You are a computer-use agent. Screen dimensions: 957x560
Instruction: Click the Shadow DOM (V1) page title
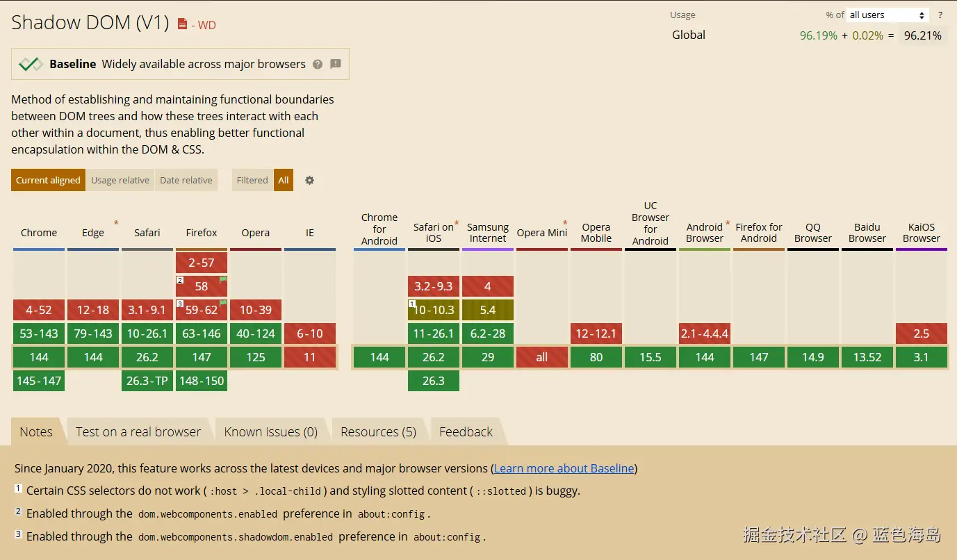point(90,22)
